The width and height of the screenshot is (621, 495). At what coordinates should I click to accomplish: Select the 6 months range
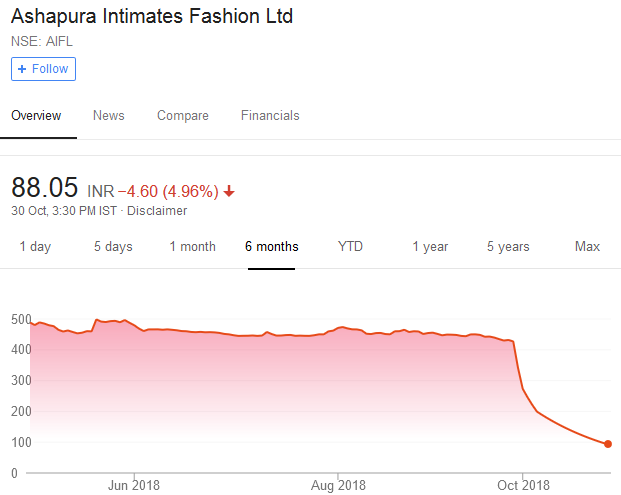271,247
